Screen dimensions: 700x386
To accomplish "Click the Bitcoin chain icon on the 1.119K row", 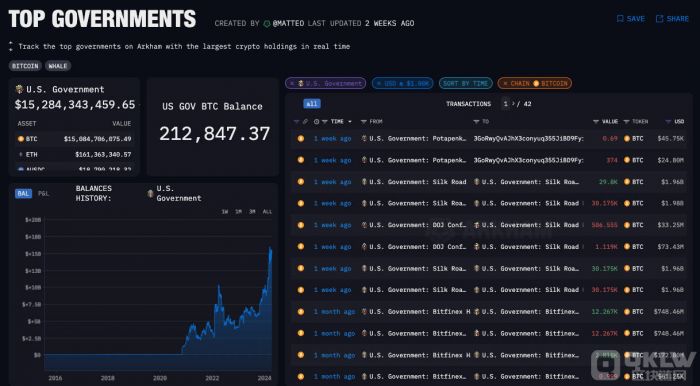I will click(x=301, y=246).
